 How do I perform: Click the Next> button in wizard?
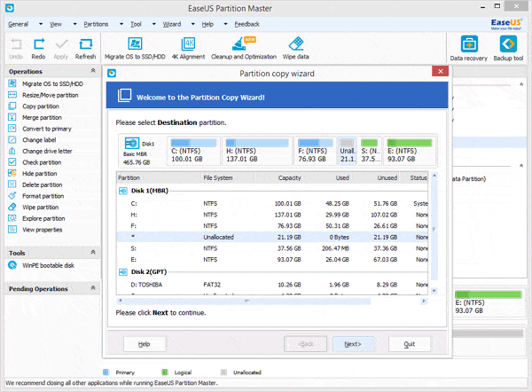354,344
